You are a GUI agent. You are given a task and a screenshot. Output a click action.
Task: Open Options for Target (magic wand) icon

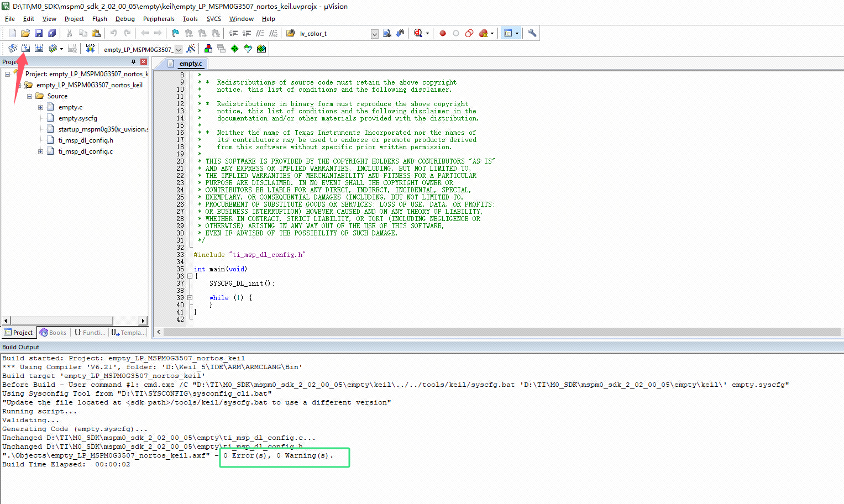pyautogui.click(x=191, y=49)
